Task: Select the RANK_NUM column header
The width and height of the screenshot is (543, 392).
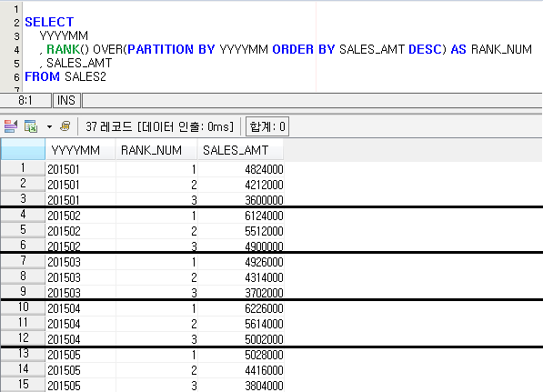Action: [x=156, y=150]
